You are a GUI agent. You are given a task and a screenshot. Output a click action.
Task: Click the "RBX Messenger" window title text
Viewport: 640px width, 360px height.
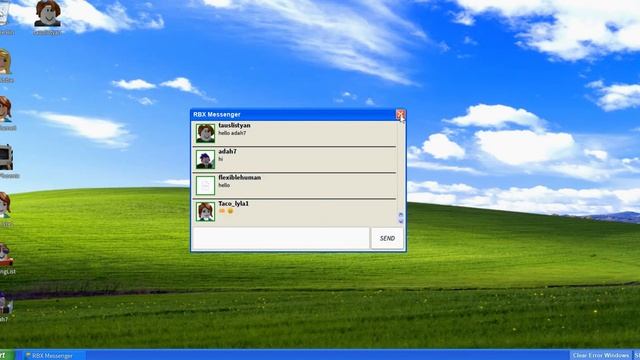pyautogui.click(x=217, y=114)
